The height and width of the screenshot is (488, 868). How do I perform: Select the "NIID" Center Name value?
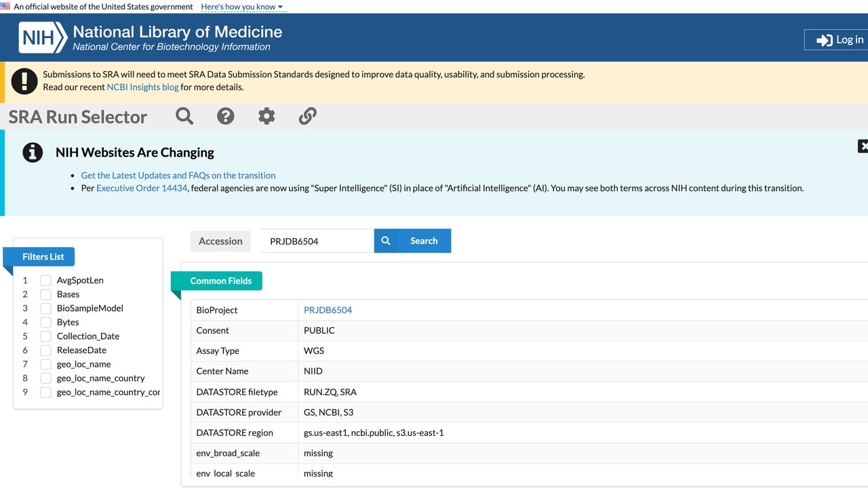(x=313, y=371)
